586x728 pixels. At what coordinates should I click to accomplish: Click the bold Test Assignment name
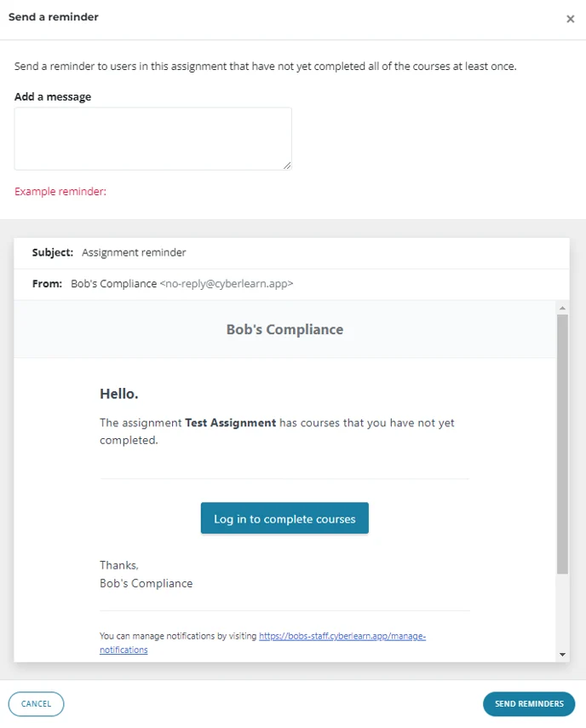click(x=230, y=423)
